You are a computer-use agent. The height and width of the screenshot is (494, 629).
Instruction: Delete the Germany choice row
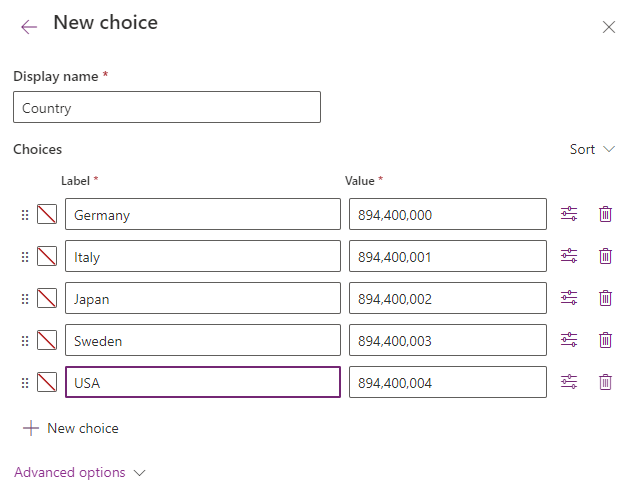605,214
